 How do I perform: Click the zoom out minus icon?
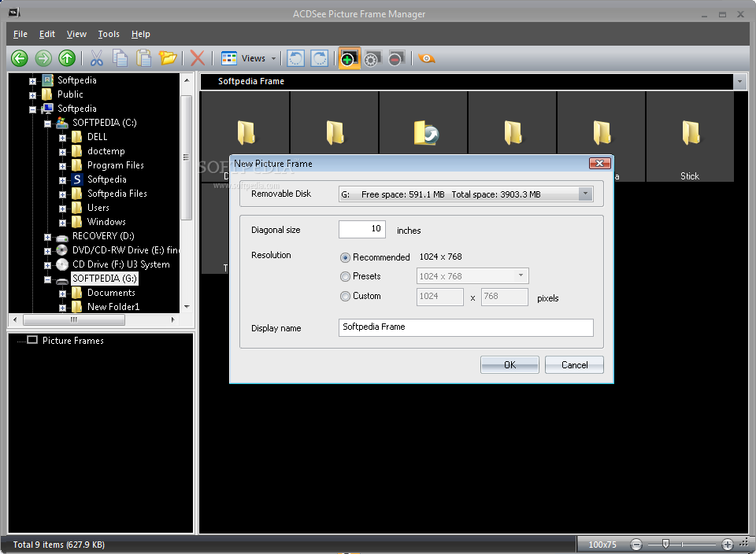coord(636,545)
